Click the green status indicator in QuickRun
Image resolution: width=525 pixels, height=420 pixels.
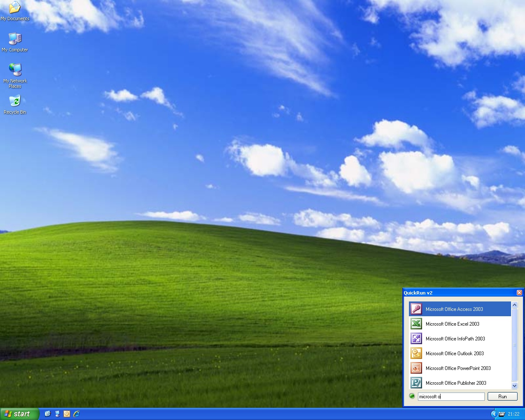click(412, 396)
